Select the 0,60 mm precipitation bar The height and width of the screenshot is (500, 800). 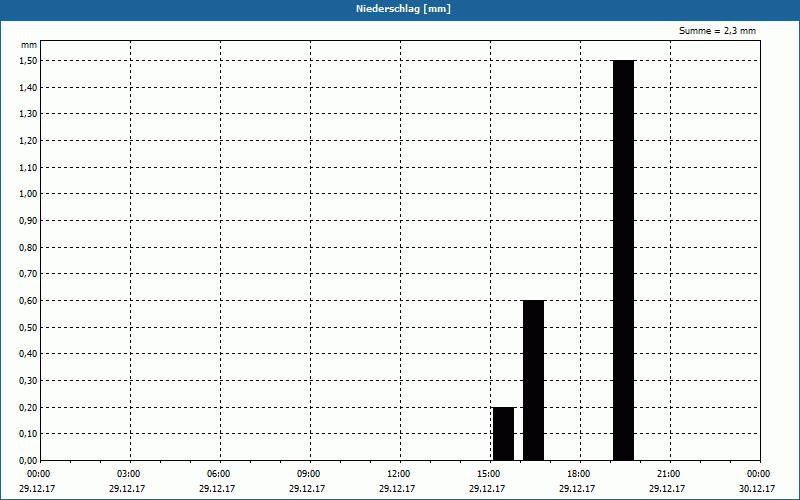[533, 380]
